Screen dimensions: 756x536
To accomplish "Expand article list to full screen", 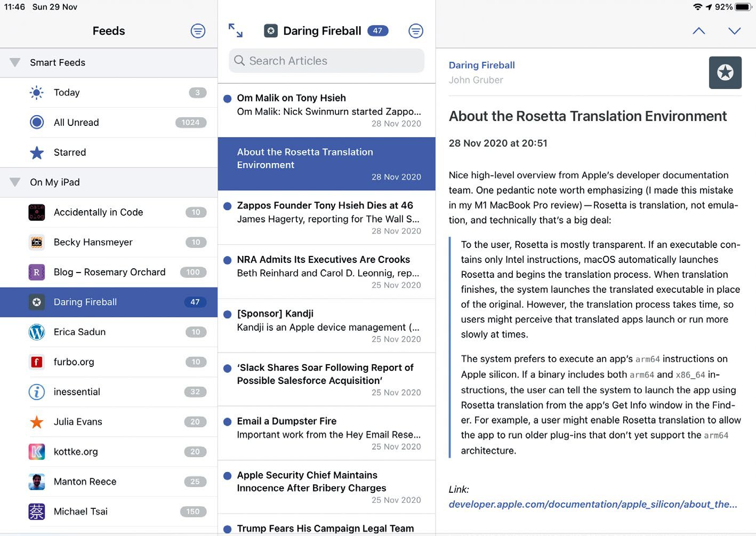I will click(x=235, y=30).
